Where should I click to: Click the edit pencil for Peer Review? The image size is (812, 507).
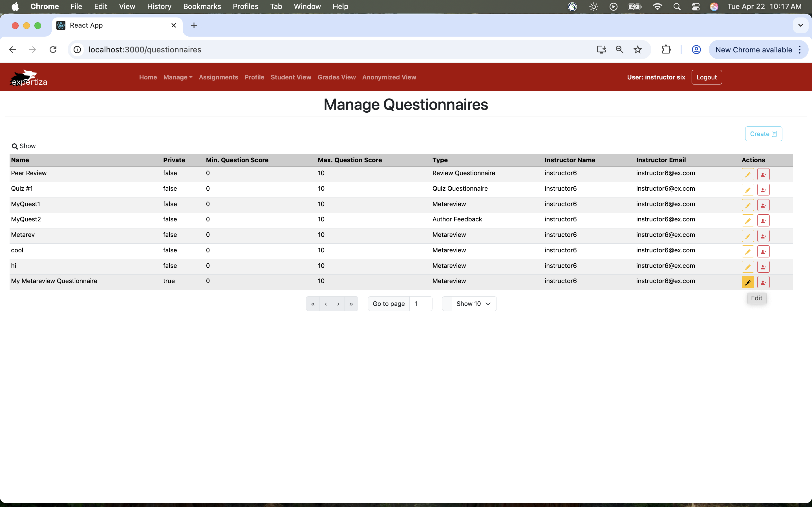[748, 174]
